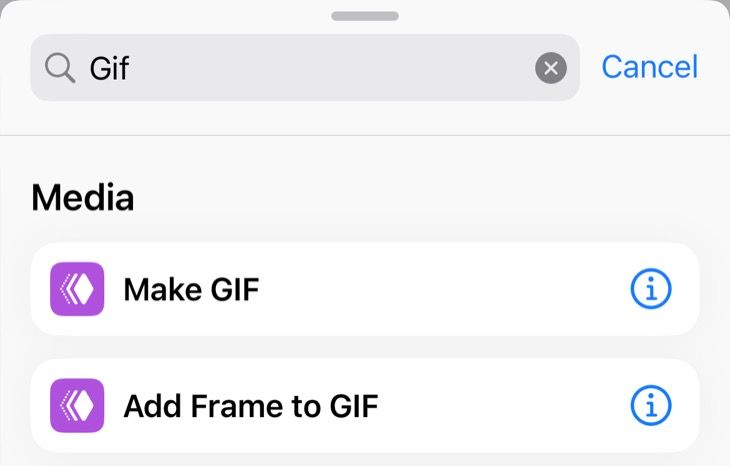Tap the purple Add Frame to GIF icon
This screenshot has width=730, height=466.
point(77,405)
